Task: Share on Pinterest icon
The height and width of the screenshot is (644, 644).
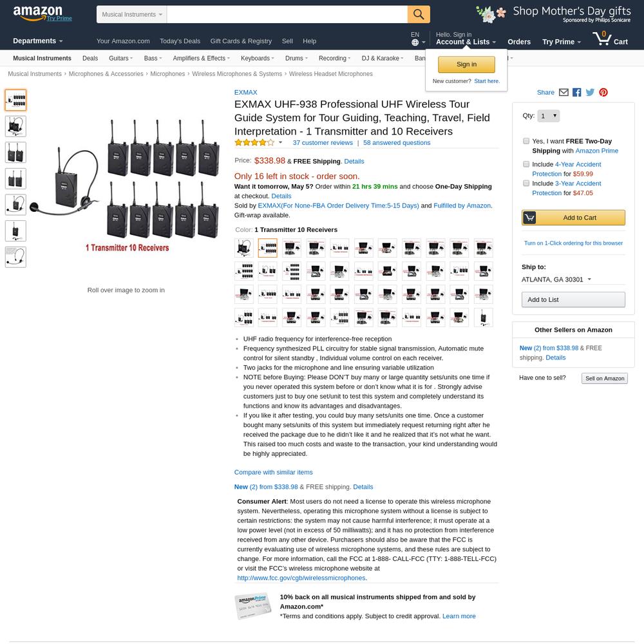Action: [603, 92]
